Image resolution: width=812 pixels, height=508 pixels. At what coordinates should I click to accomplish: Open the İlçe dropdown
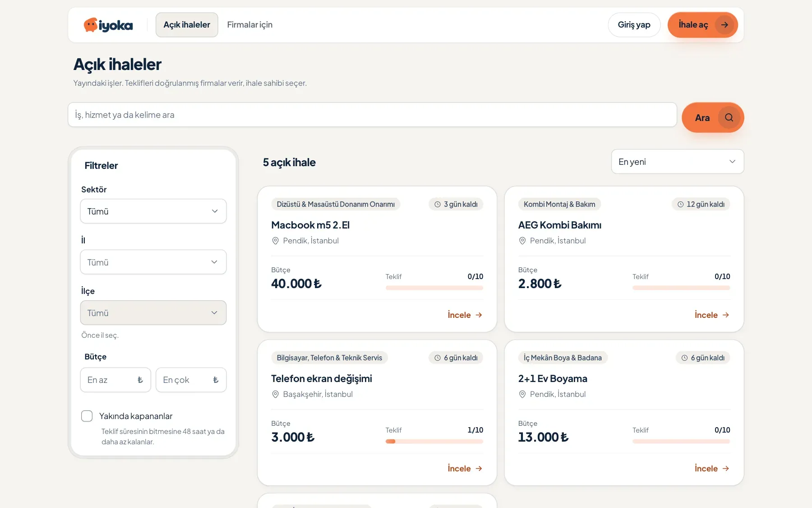click(153, 312)
